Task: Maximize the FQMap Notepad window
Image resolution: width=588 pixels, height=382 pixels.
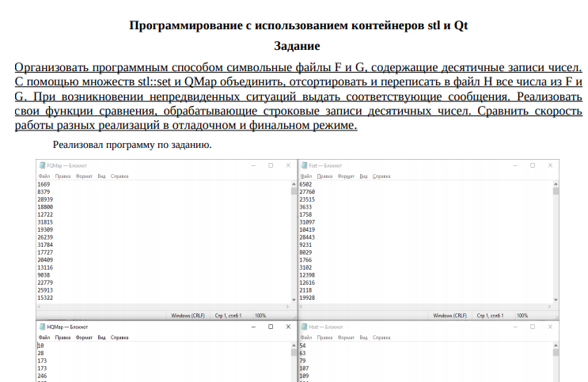Action: [271, 165]
